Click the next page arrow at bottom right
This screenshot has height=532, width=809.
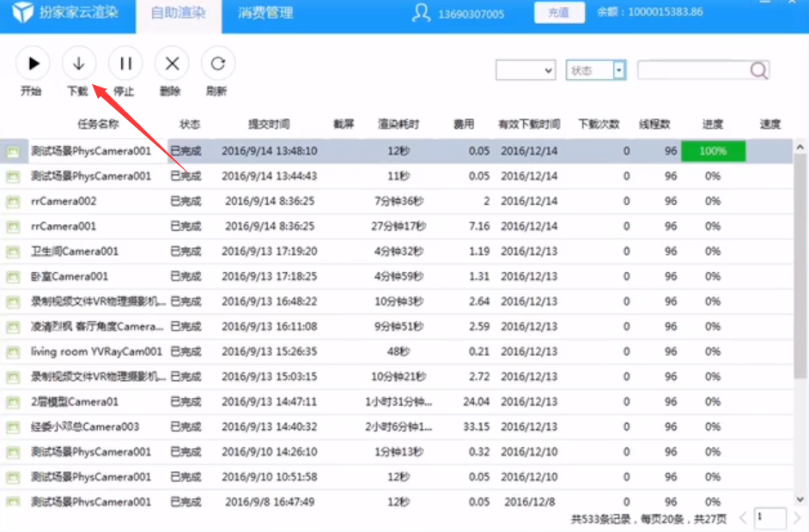click(799, 518)
